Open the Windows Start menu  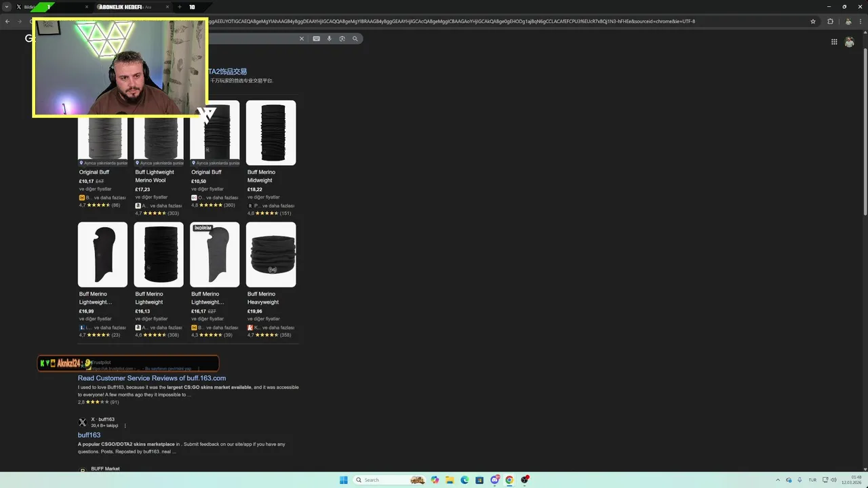pyautogui.click(x=343, y=480)
